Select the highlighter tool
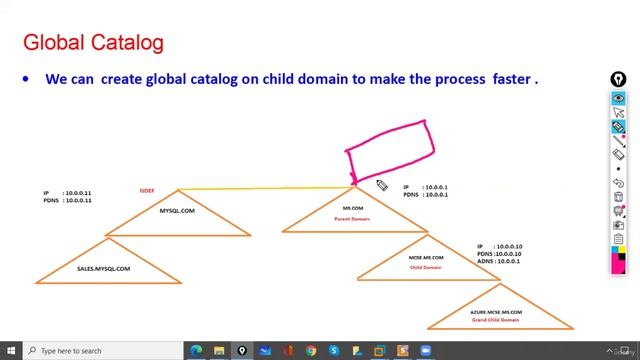This screenshot has width=640, height=360. [x=618, y=127]
